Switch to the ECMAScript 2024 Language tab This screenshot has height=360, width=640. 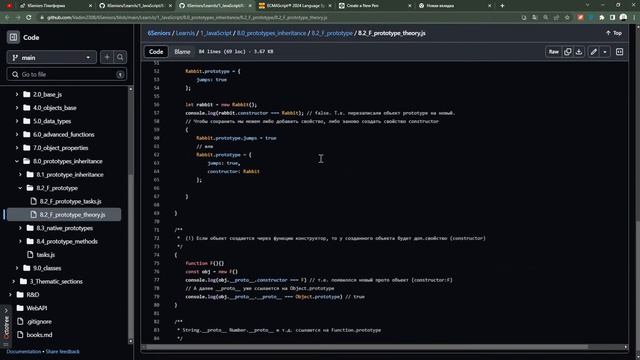pos(295,6)
